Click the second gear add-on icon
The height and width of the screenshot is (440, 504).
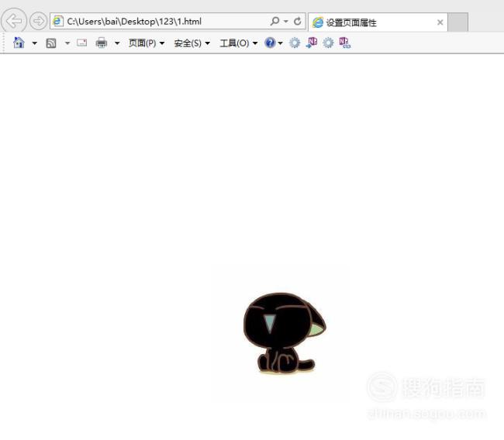[x=328, y=43]
